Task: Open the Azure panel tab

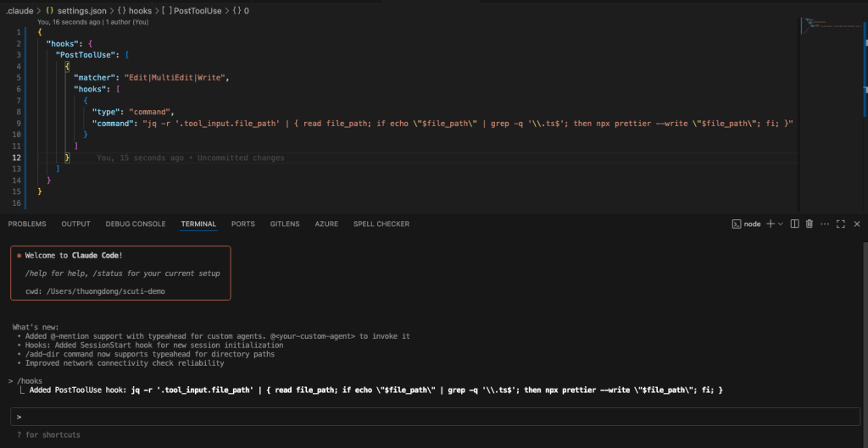Action: pyautogui.click(x=326, y=224)
